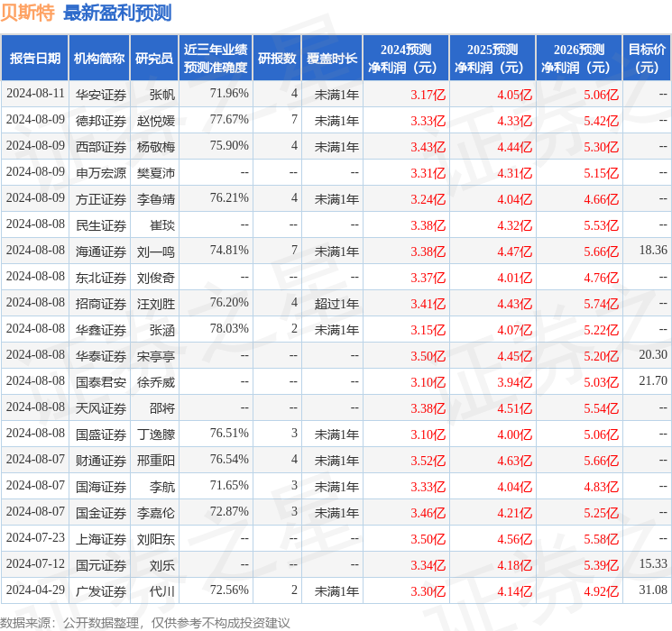672x631 pixels.
Task: Select the 研报数 column header
Action: point(277,59)
